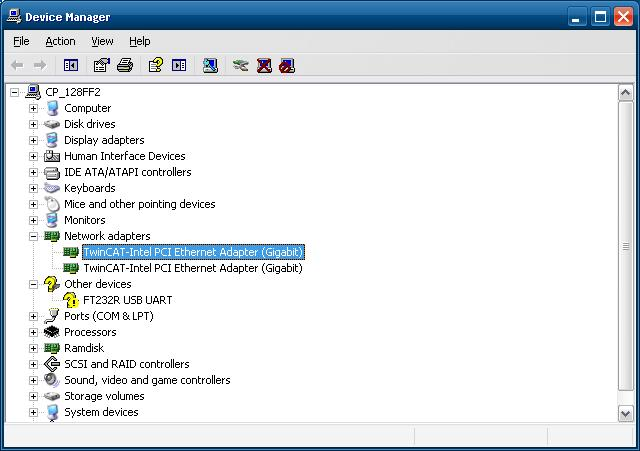Select the Monitors label

[84, 220]
